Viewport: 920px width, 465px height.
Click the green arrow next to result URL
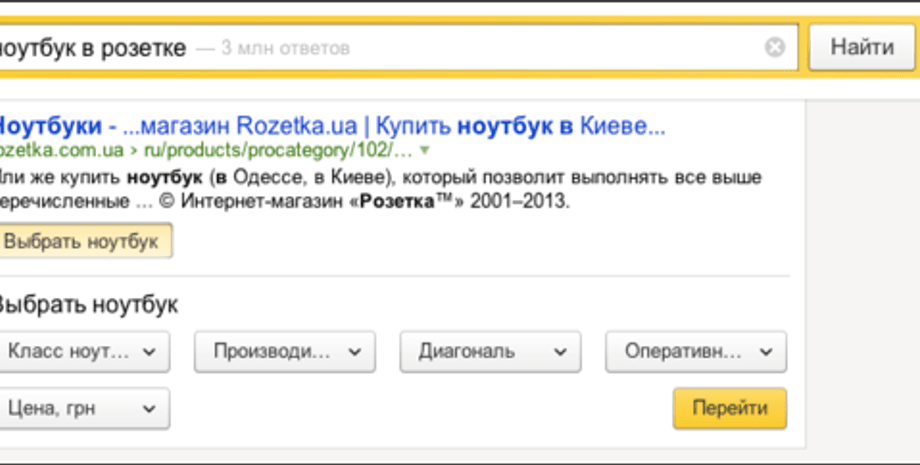point(424,151)
